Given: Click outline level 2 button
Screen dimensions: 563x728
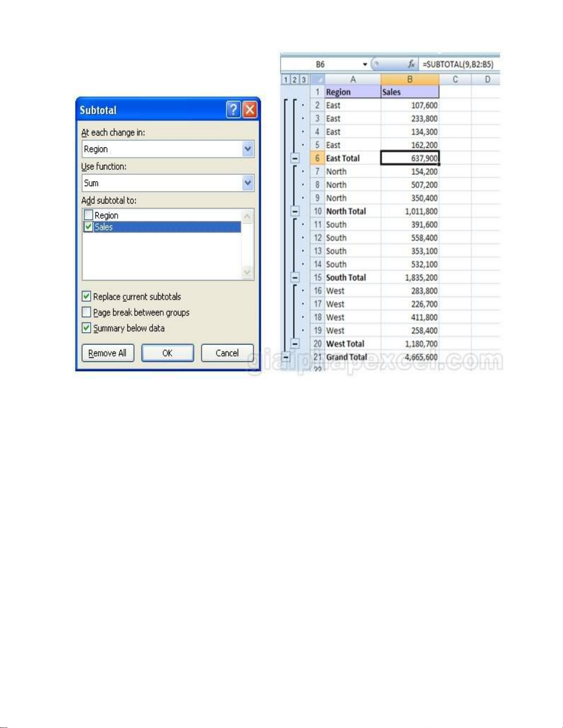Looking at the screenshot, I should [295, 79].
